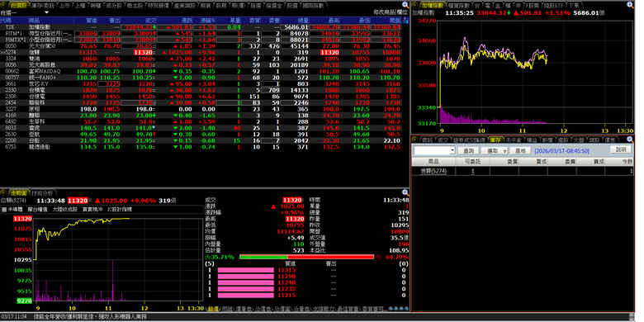Click the 說明 button
This screenshot has width=644, height=322.
(x=621, y=150)
